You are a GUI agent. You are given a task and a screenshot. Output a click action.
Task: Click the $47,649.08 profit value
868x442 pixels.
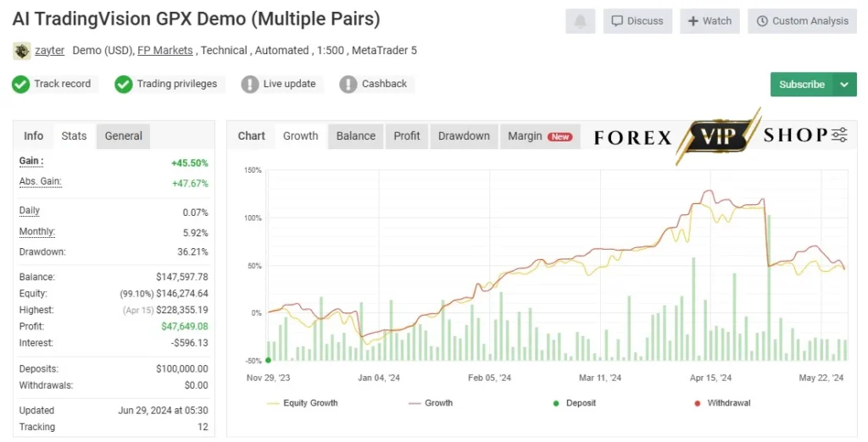pos(185,326)
